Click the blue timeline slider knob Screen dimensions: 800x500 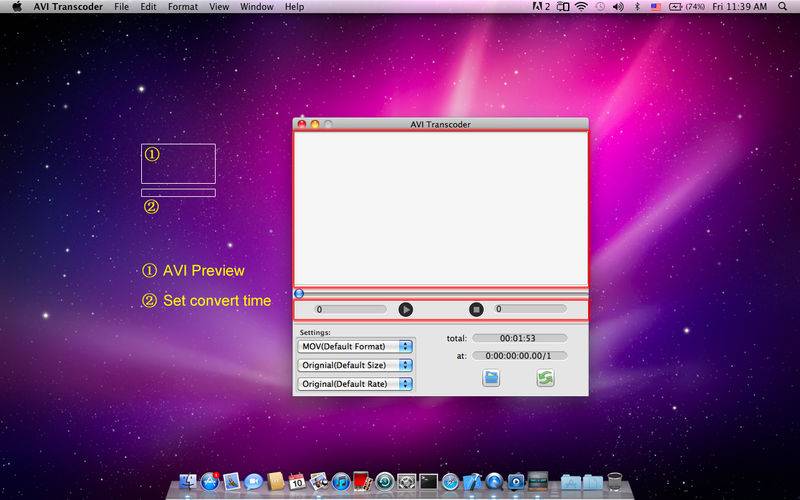click(x=299, y=293)
